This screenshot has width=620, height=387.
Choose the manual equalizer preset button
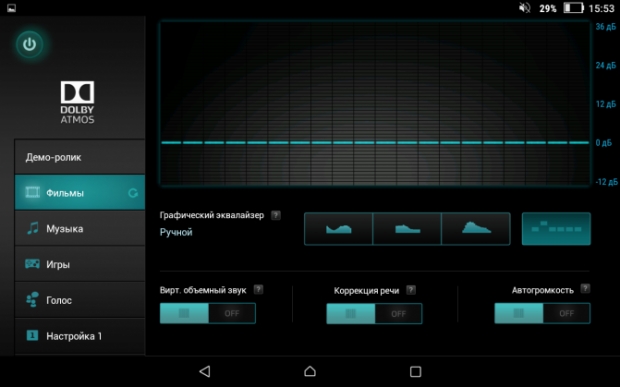coord(556,229)
